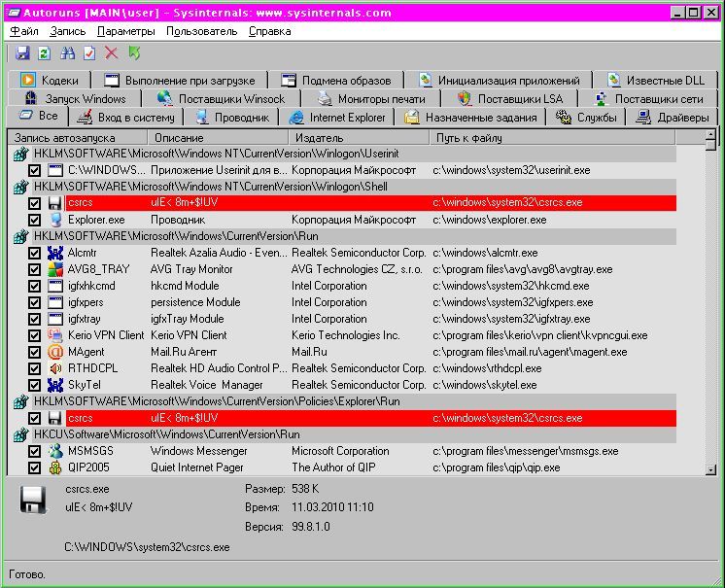The height and width of the screenshot is (588, 725).
Task: Open the Мониторы печати tab
Action: 371,99
